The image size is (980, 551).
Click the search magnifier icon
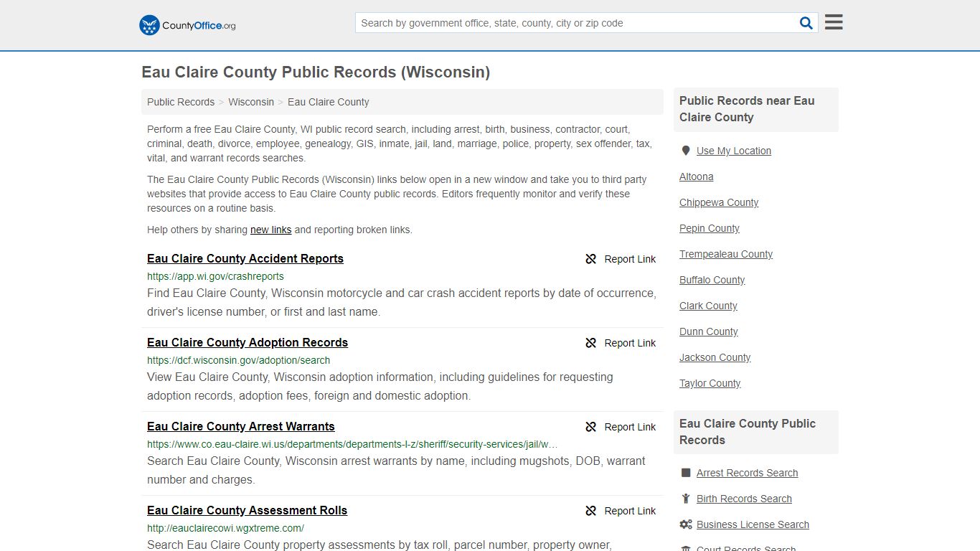(x=806, y=22)
